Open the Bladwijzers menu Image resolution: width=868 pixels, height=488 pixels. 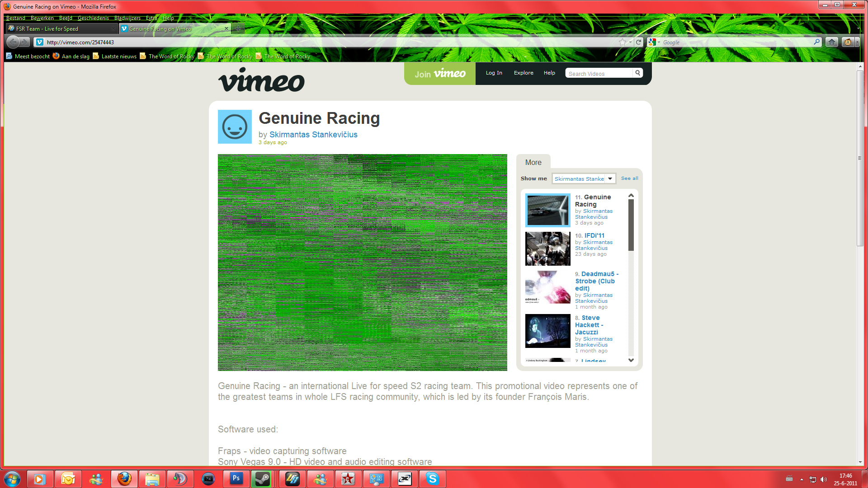127,18
